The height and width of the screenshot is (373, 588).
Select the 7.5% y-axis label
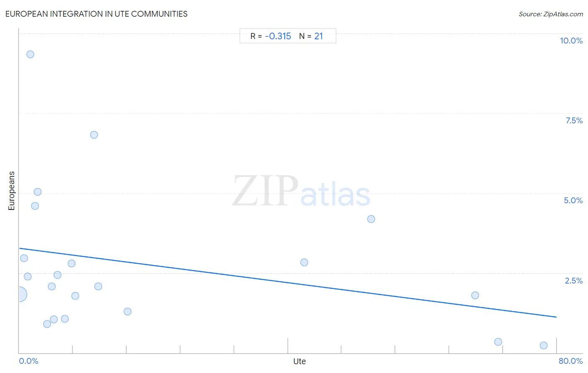[x=574, y=120]
